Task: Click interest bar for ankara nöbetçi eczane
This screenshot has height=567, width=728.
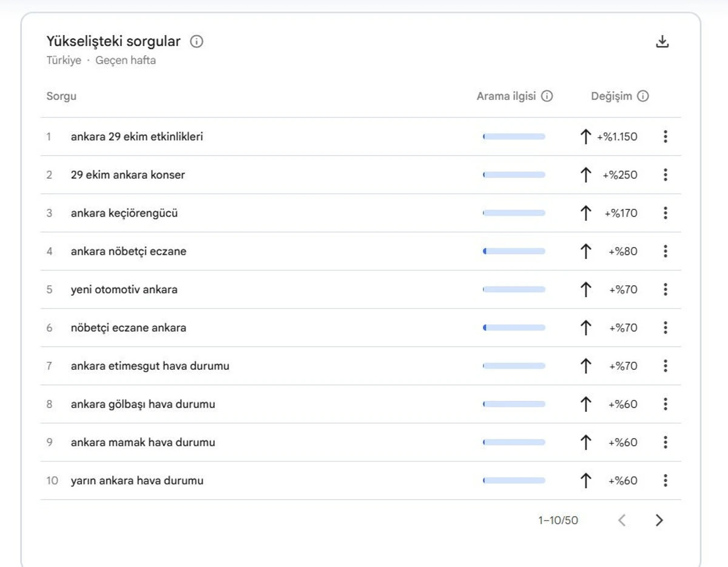Action: click(x=514, y=251)
